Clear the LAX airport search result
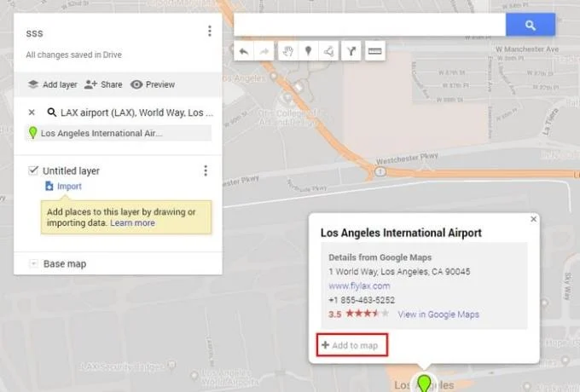 point(32,112)
